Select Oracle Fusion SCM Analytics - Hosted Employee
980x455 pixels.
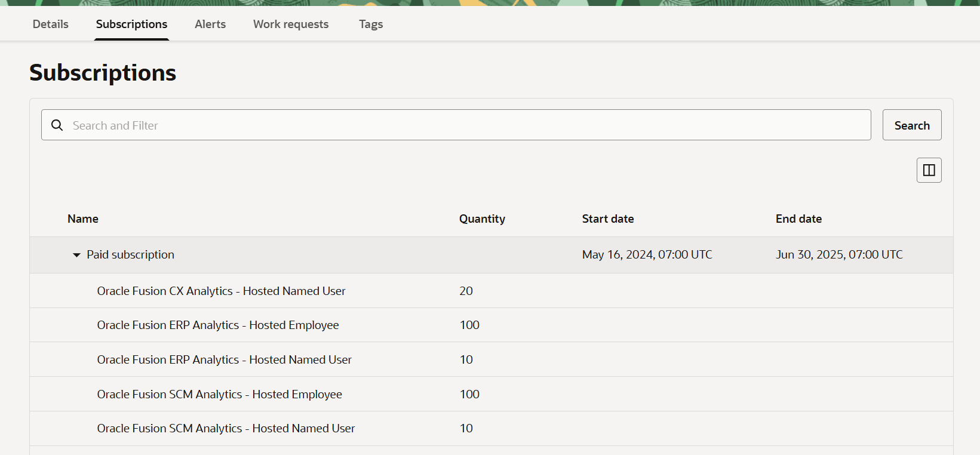220,394
